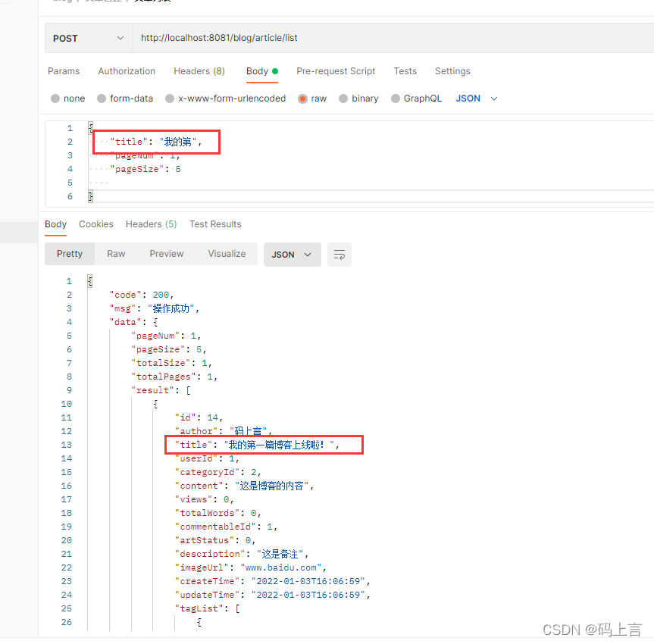Click response "code": 200 line
The width and height of the screenshot is (654, 644).
[x=142, y=295]
